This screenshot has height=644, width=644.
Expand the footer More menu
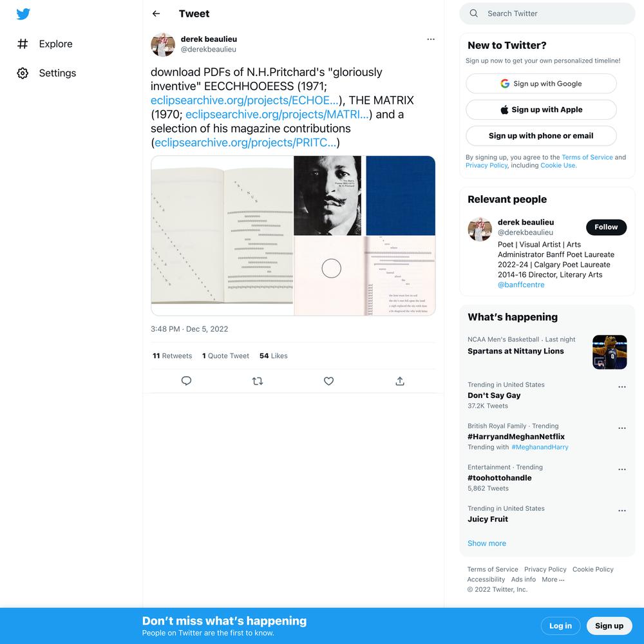[x=553, y=580]
